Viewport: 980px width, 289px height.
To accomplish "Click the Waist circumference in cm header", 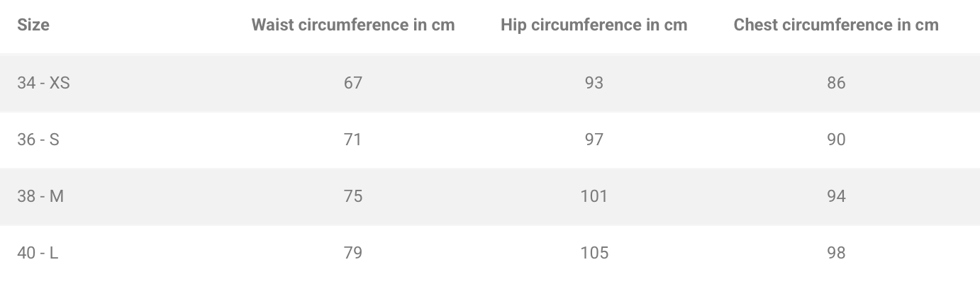I will coord(353,25).
